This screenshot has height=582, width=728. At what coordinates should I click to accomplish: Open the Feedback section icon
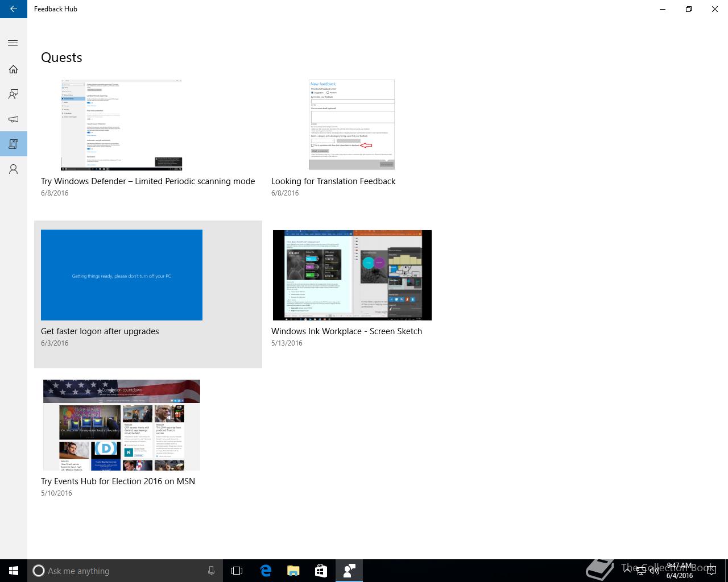[x=14, y=94]
